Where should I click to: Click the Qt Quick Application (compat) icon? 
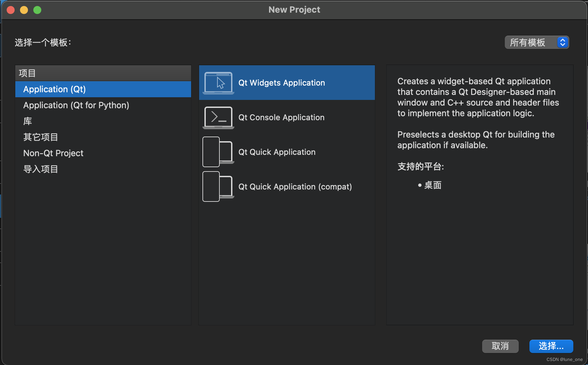[x=218, y=186]
